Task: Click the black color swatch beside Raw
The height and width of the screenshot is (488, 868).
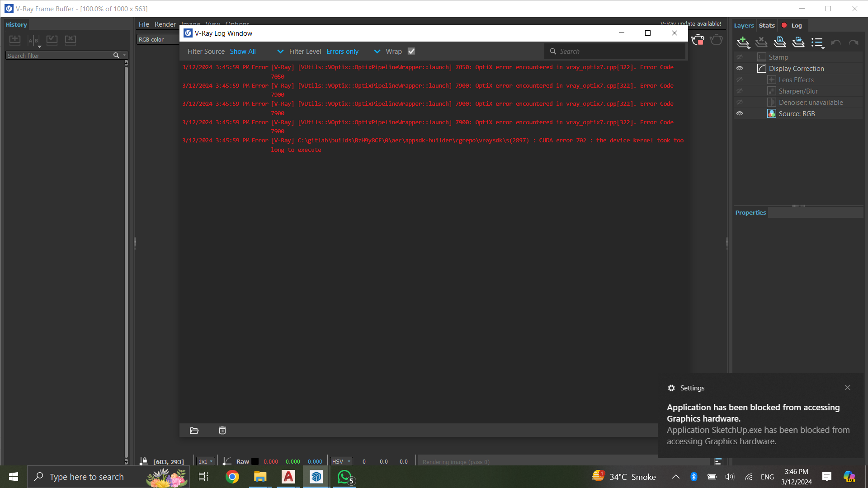Action: pos(255,461)
